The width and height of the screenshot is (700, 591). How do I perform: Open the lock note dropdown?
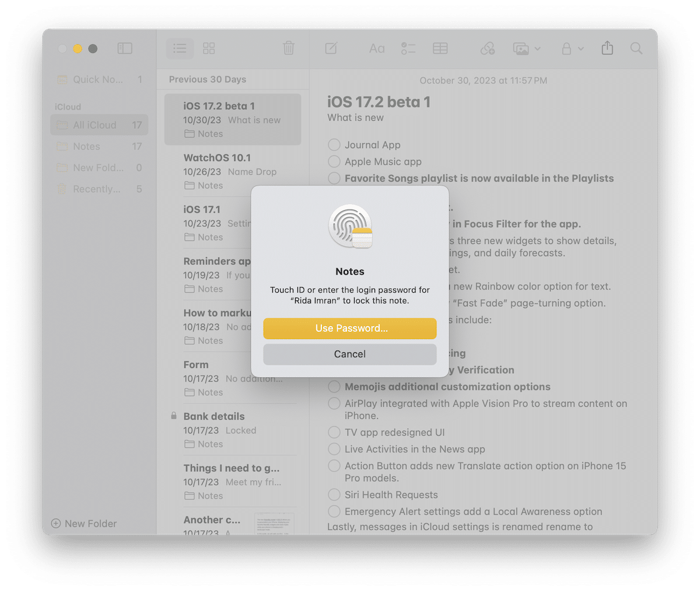572,48
